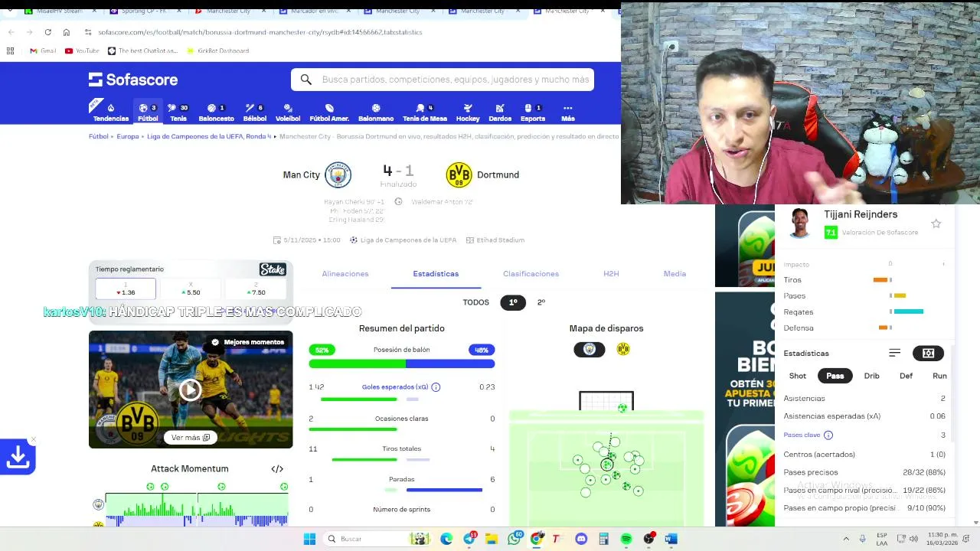The height and width of the screenshot is (551, 980).
Task: Click the Ver más button on highlights
Action: point(190,438)
